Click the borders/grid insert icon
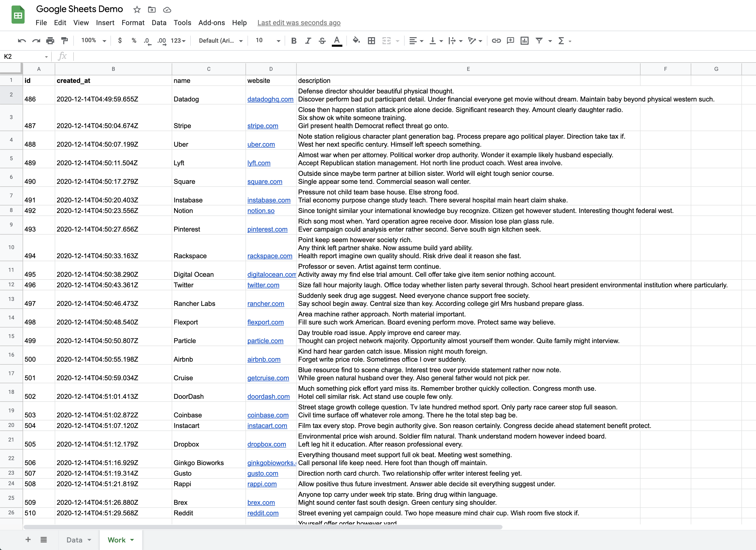 tap(371, 40)
